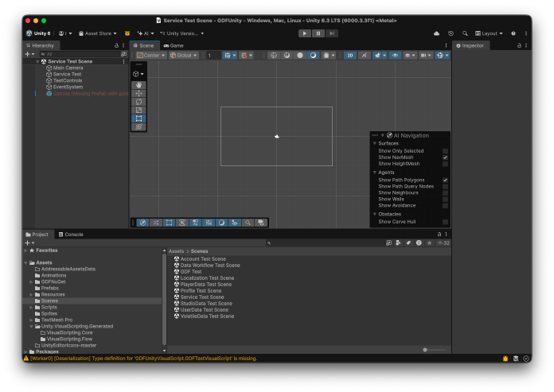Screen dimensions: 554x392
Task: Open the Global rotation dropdown
Action: click(x=183, y=56)
